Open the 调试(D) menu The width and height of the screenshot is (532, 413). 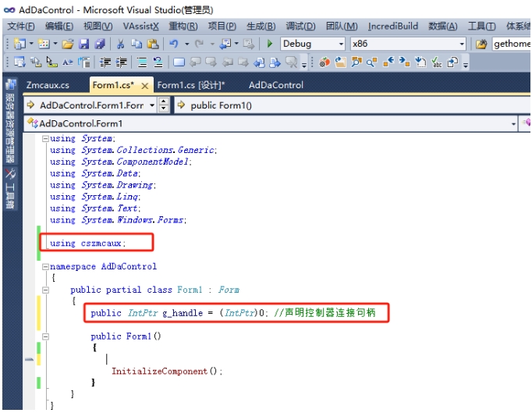300,26
